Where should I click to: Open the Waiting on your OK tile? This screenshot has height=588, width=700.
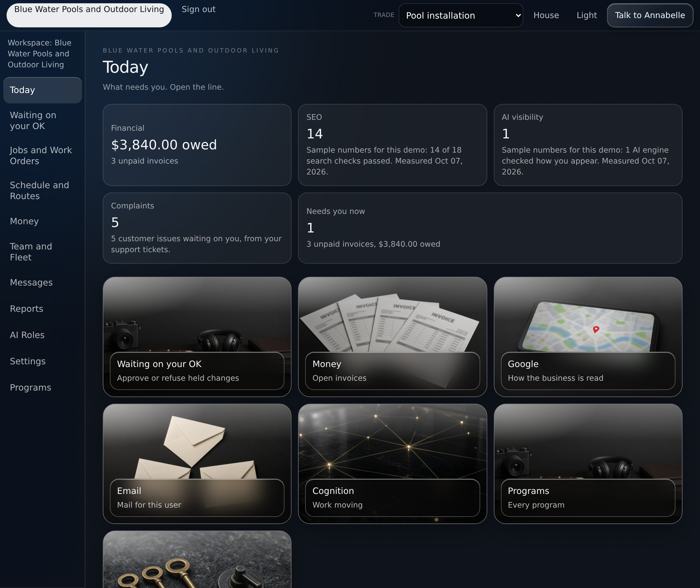click(197, 337)
